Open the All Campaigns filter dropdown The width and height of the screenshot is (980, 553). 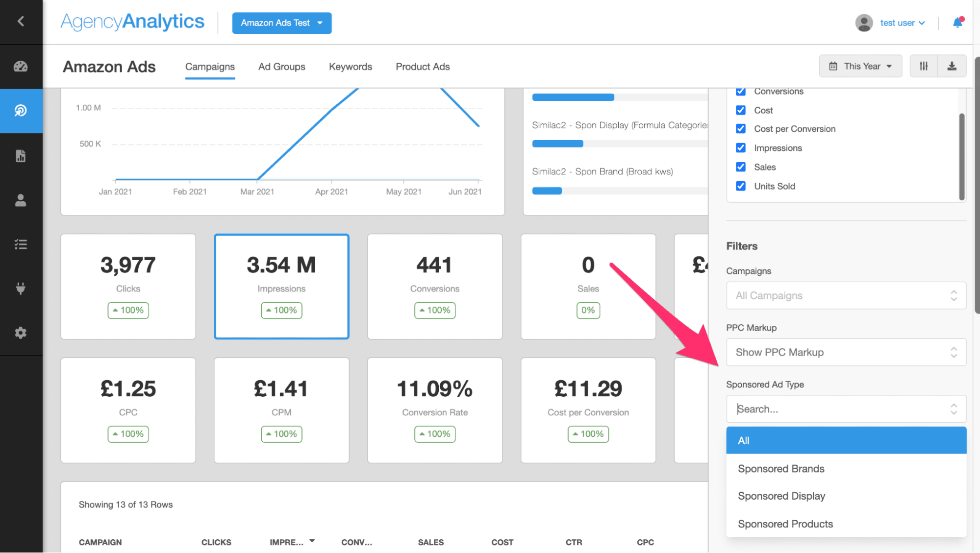(x=845, y=295)
